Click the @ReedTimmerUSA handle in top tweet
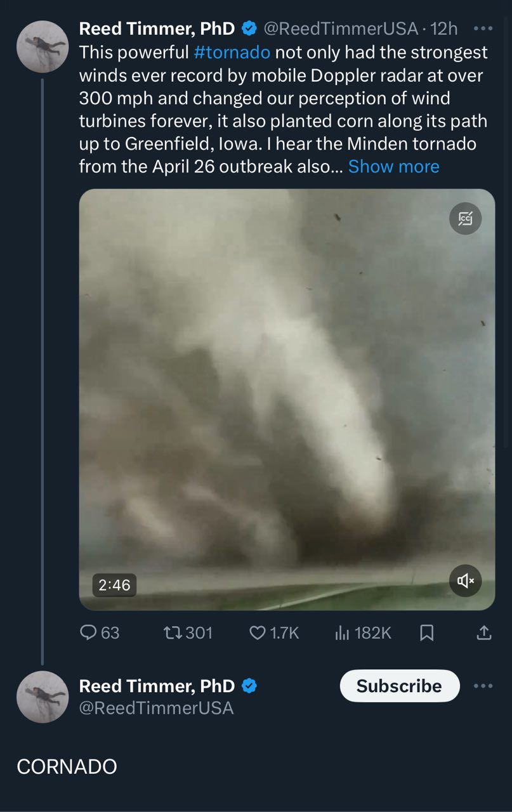Screen dimensions: 512x812 [341, 29]
